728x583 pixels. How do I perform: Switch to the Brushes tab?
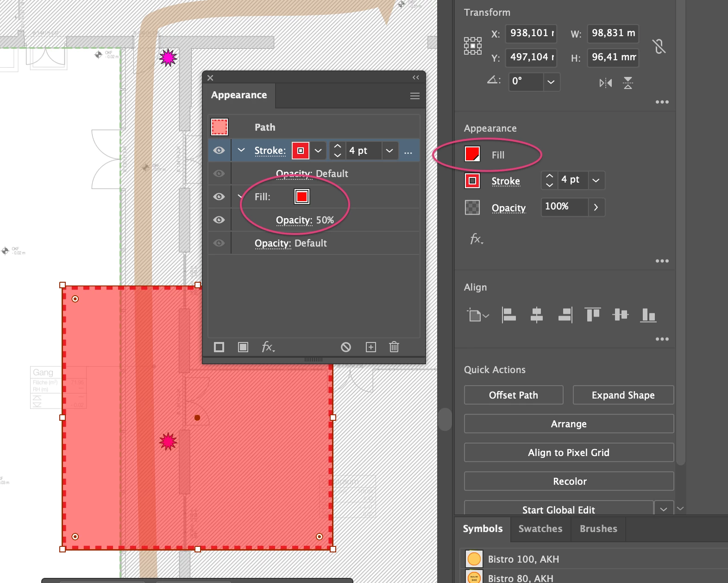point(598,529)
